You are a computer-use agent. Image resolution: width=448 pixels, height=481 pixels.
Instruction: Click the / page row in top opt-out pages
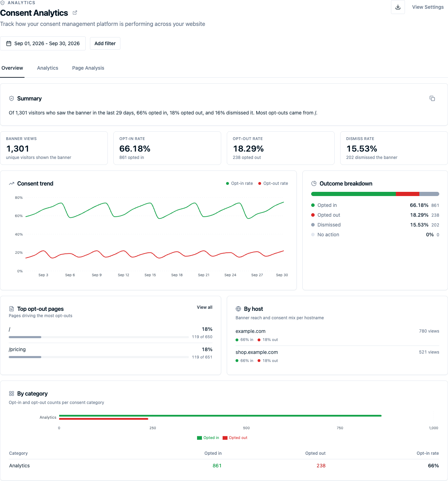click(x=111, y=333)
